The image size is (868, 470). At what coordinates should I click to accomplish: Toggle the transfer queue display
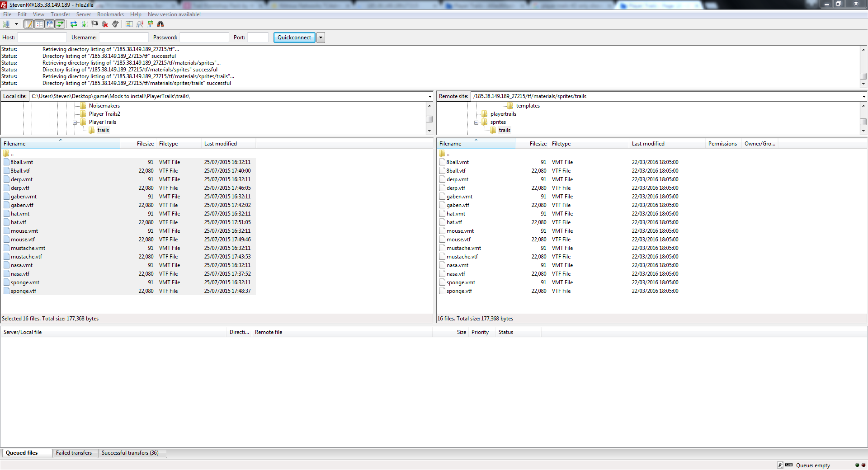pyautogui.click(x=60, y=24)
